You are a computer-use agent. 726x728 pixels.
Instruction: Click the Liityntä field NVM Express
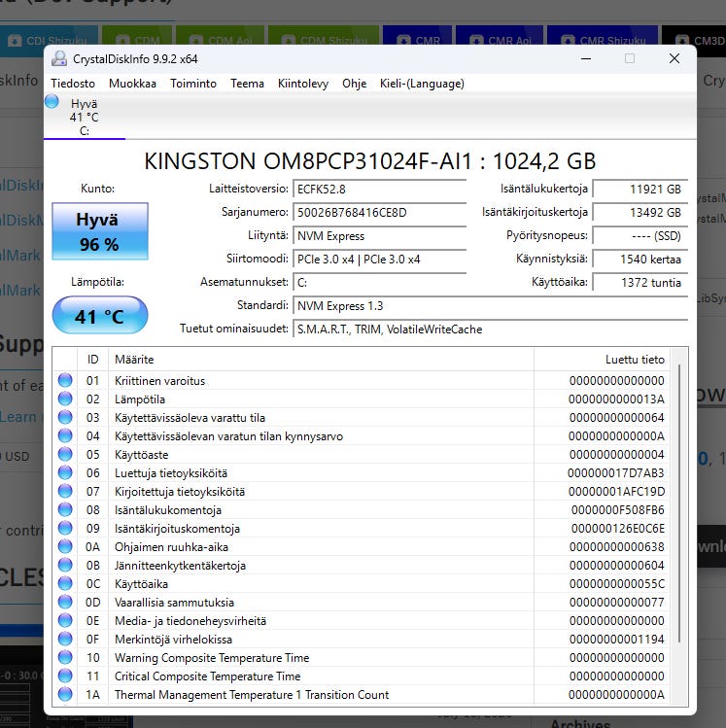[x=379, y=236]
